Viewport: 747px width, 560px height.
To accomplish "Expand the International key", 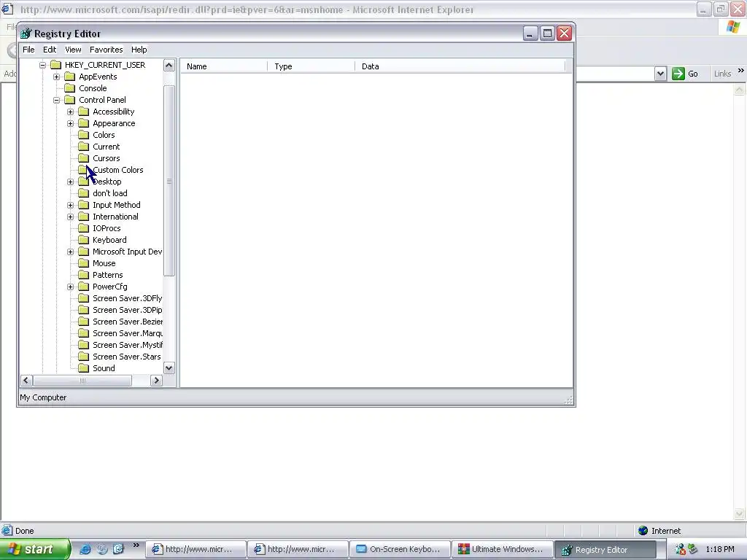I will pyautogui.click(x=71, y=217).
